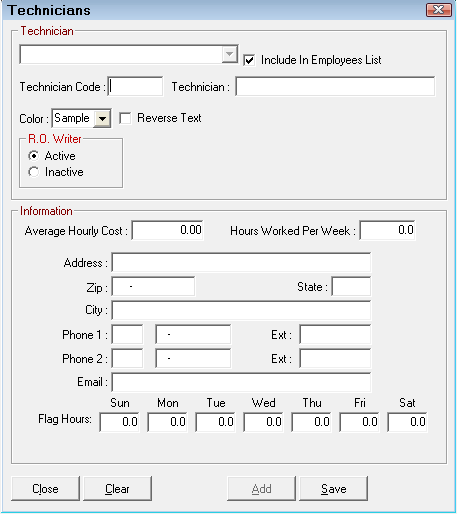Viewport: 457px width, 514px height.
Task: Enable the Reverse Text checkbox
Action: [x=125, y=118]
